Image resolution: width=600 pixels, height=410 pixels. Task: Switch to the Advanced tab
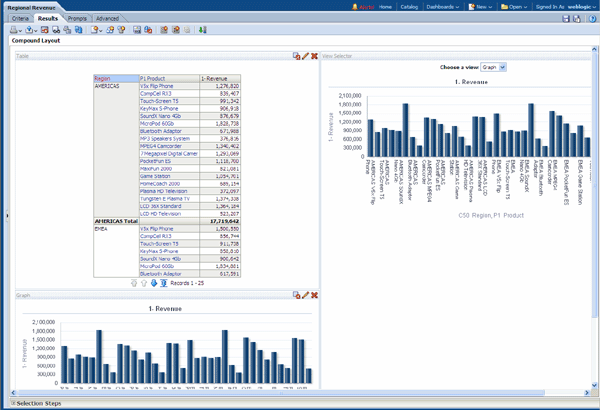tap(107, 18)
